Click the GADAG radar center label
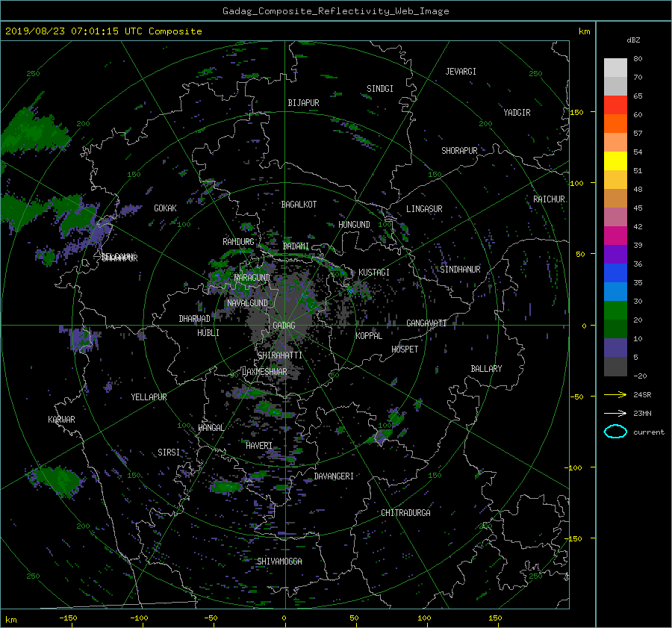 click(284, 326)
